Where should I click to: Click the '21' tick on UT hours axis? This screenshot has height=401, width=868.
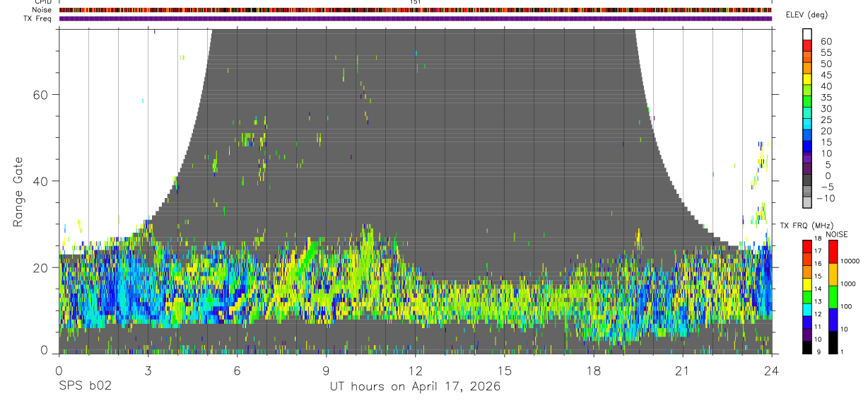(x=683, y=371)
